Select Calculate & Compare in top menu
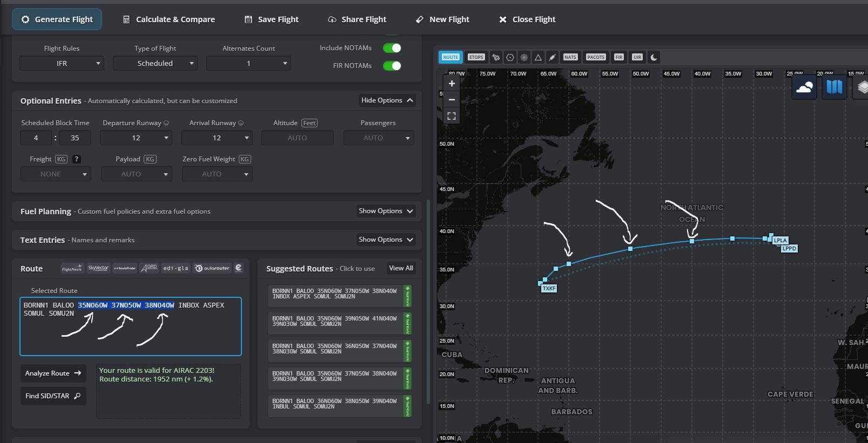 pos(169,19)
